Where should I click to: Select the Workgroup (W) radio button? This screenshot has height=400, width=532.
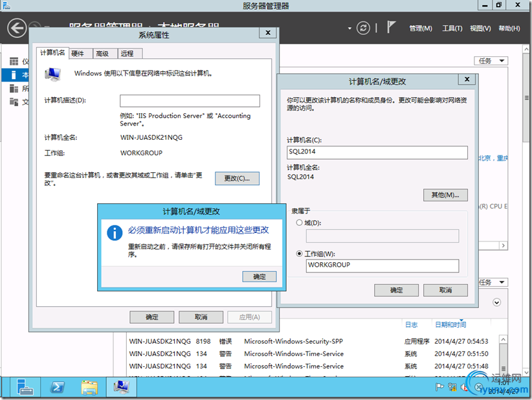click(x=299, y=254)
